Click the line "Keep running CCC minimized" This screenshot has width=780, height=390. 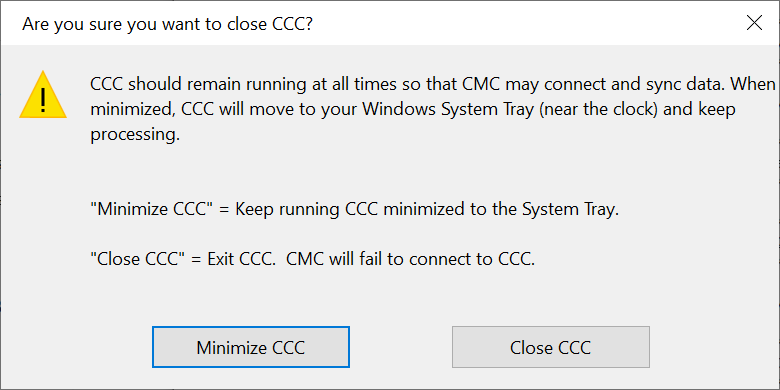(x=427, y=209)
